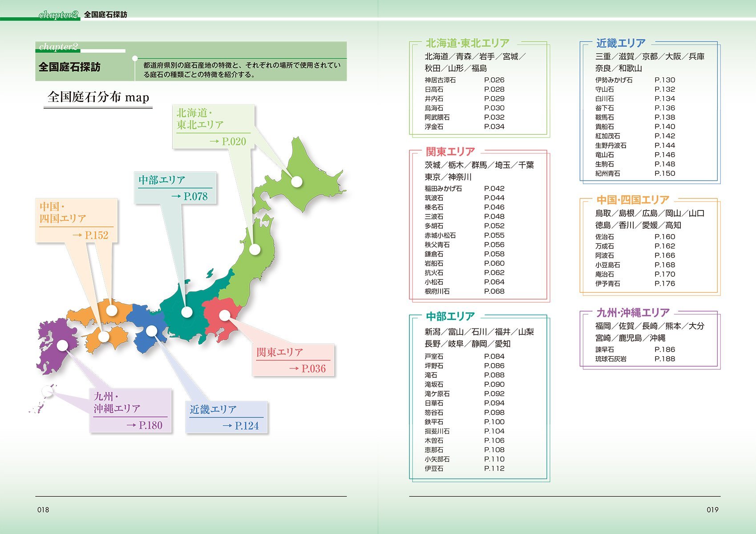
Task: Click the 関東エリア index heading
Action: (450, 151)
